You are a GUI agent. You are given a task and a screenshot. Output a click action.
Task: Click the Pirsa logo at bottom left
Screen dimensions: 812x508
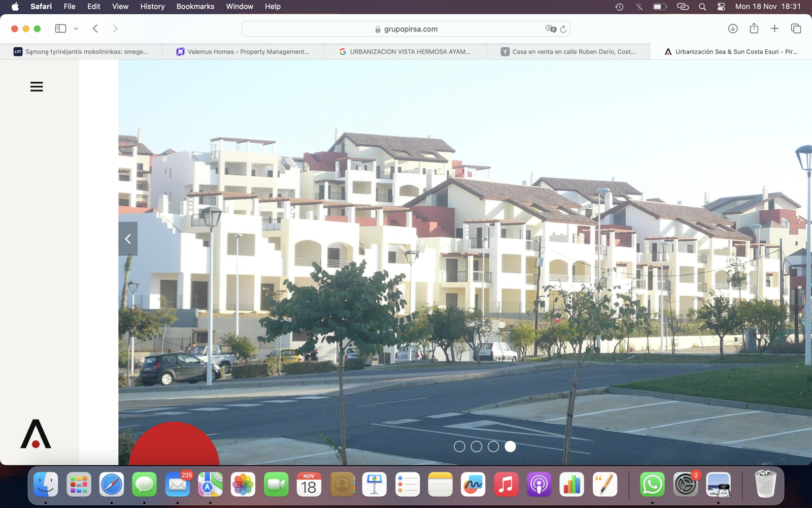[36, 434]
